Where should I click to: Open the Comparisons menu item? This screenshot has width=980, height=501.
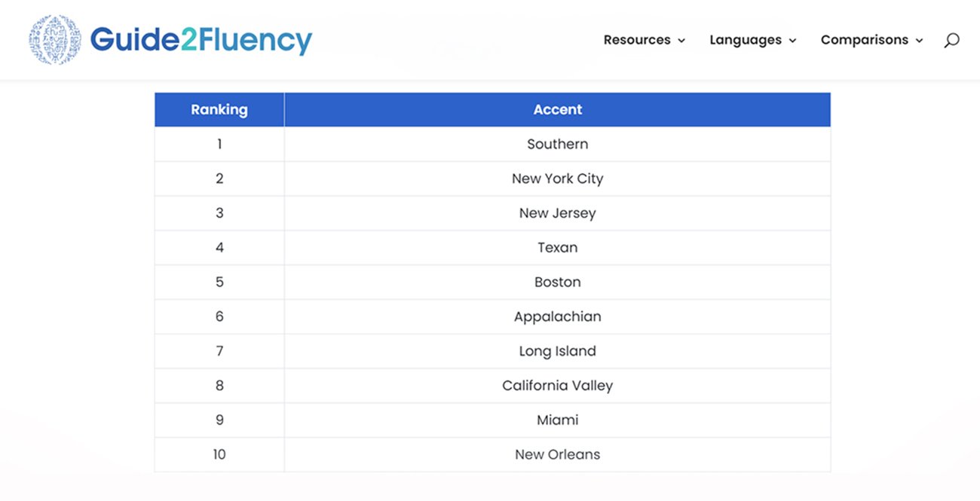pyautogui.click(x=864, y=40)
